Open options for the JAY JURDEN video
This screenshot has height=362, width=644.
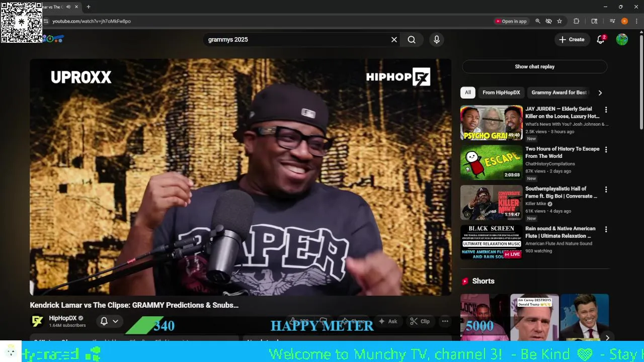(606, 110)
